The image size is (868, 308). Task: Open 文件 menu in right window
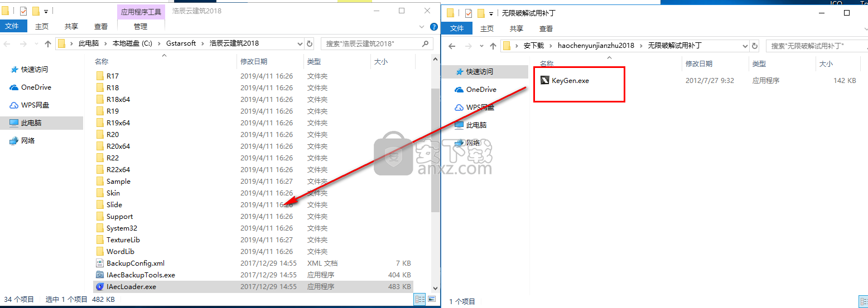tap(457, 28)
